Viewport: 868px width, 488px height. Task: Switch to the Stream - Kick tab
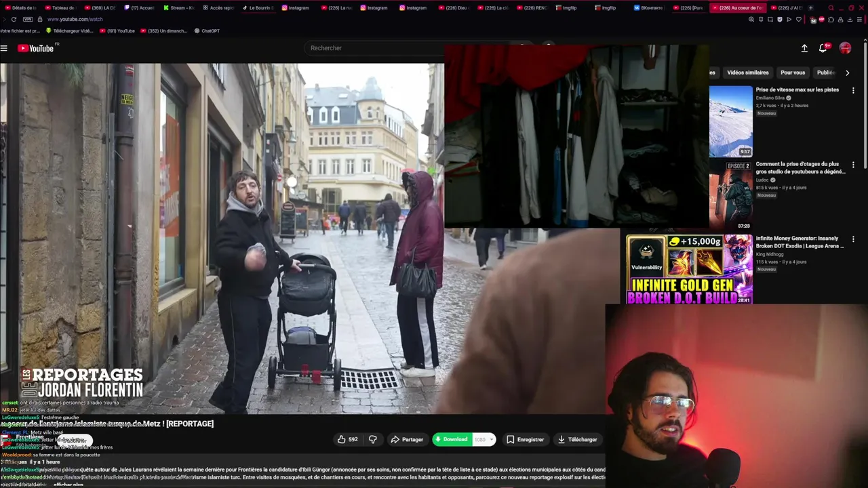point(179,7)
